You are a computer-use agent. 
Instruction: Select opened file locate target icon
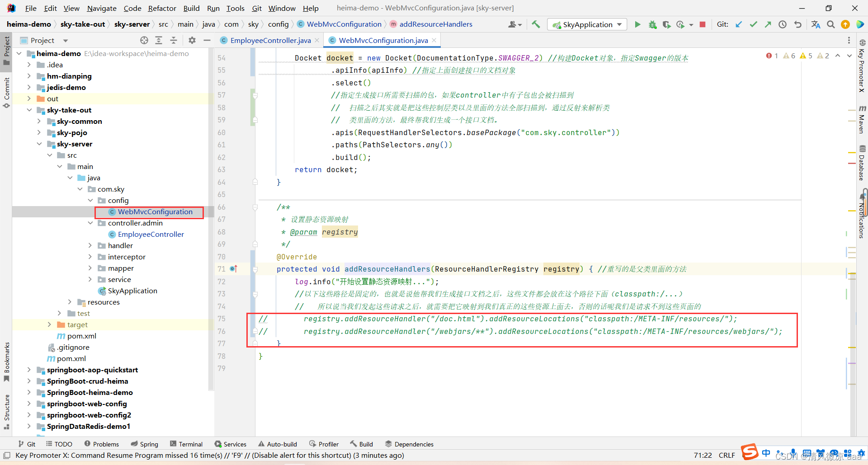coord(144,40)
